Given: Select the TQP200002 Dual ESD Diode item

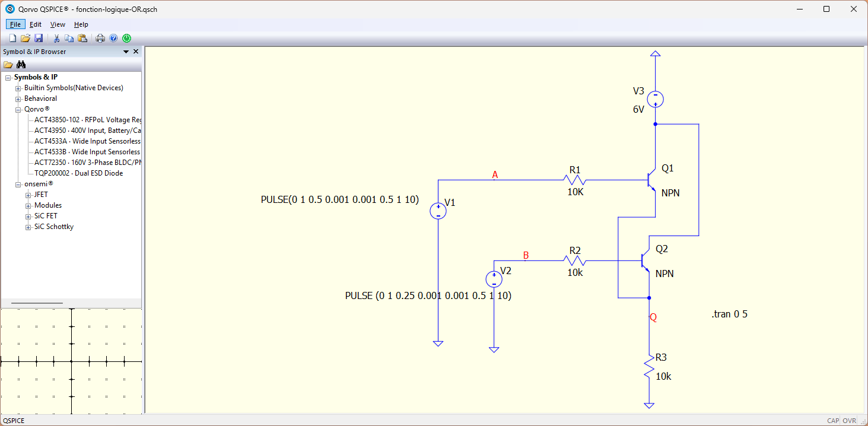Looking at the screenshot, I should point(79,173).
